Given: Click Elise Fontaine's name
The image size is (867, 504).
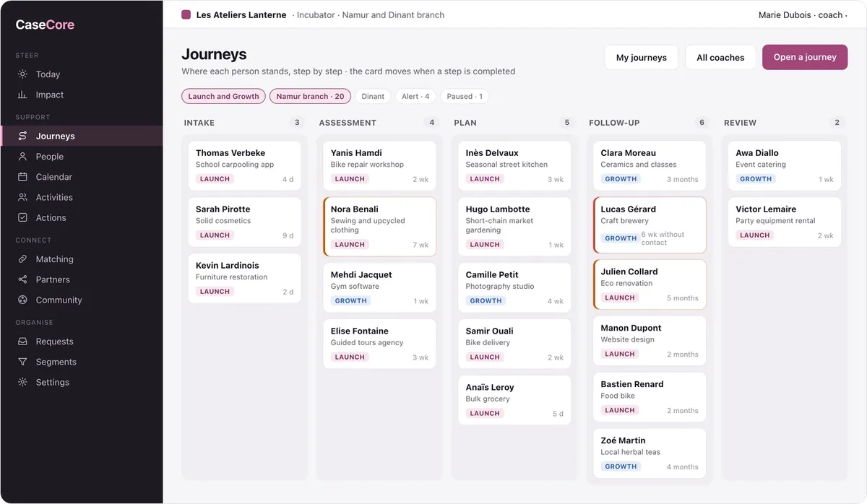Looking at the screenshot, I should coord(360,331).
